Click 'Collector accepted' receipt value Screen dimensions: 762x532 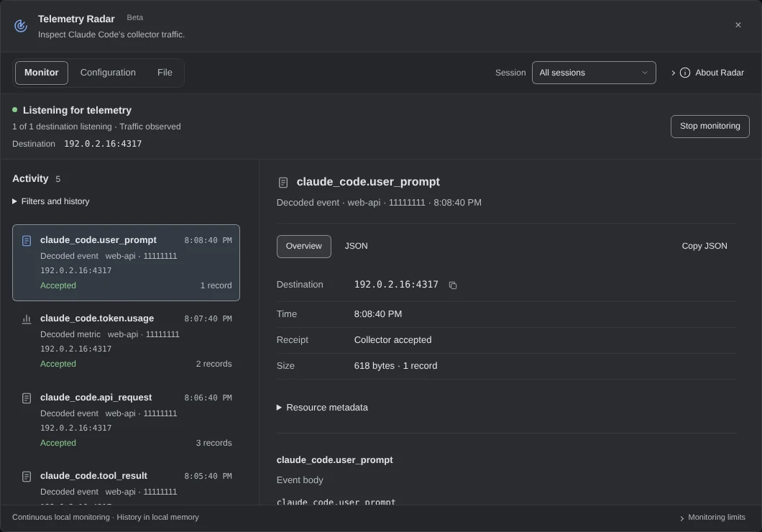tap(393, 340)
